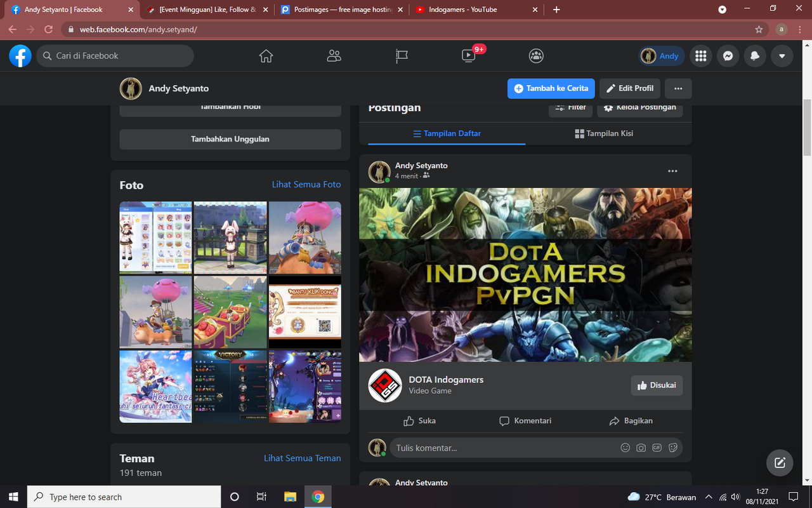The width and height of the screenshot is (812, 508).
Task: Open options on the DOTA Indogamers post
Action: 672,171
